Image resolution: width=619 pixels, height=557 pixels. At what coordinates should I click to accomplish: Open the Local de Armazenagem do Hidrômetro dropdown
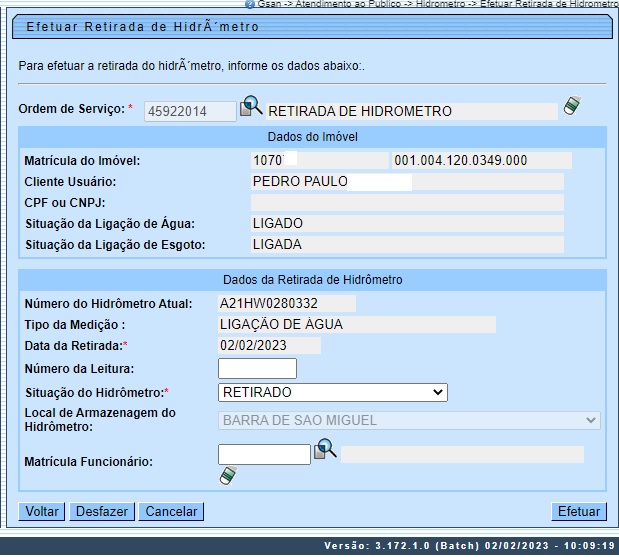pos(409,420)
